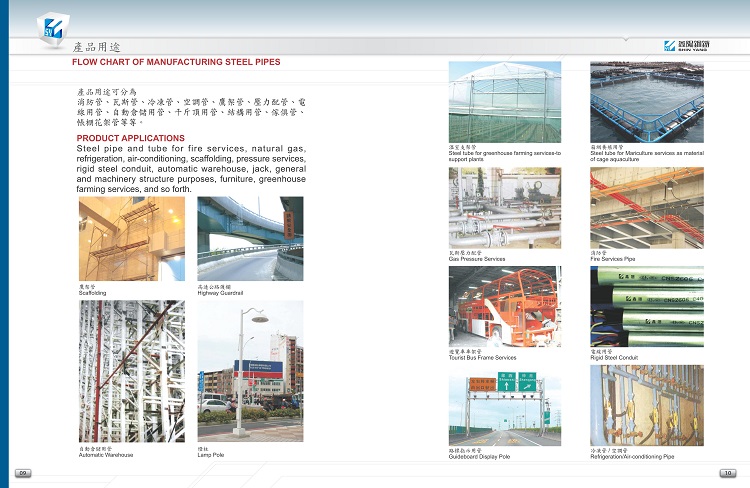Open the Highway Guardrail photo

[250, 238]
